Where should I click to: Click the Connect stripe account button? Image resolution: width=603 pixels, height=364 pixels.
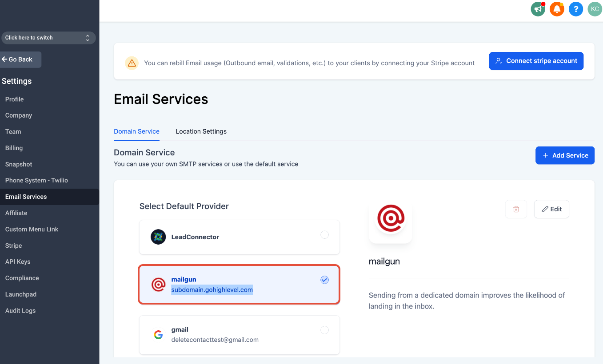536,61
